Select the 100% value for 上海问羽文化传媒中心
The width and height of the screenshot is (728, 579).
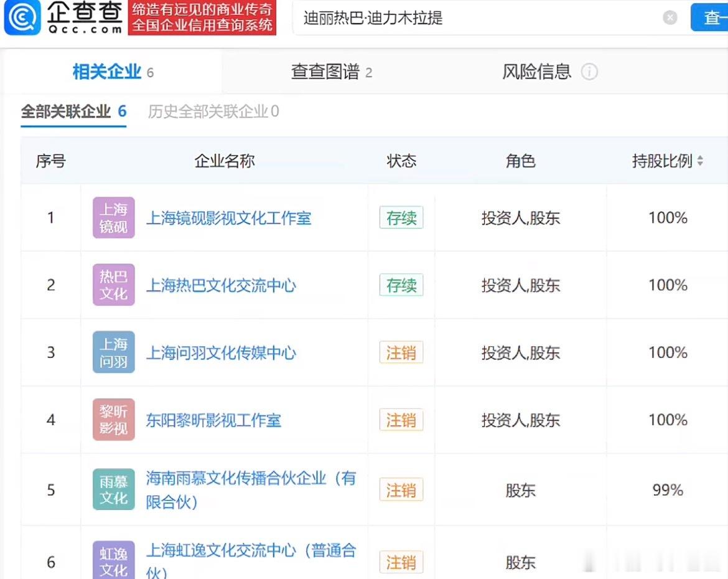pos(668,352)
